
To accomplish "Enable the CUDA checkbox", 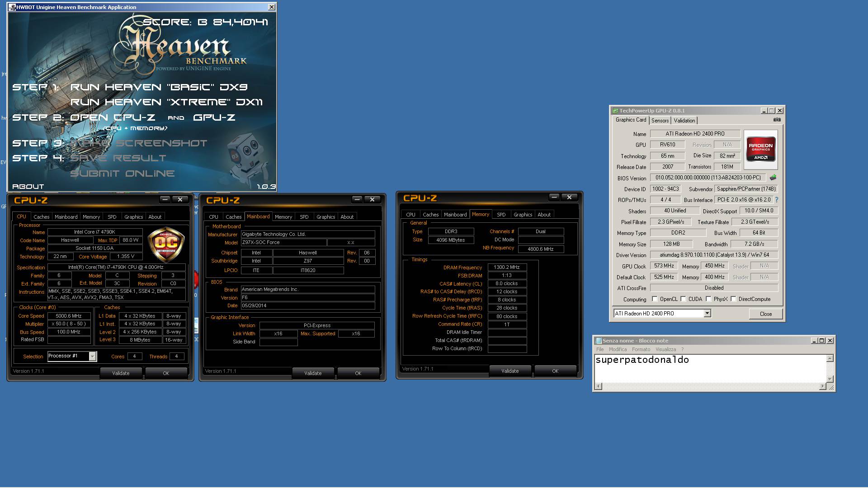I will click(x=683, y=299).
